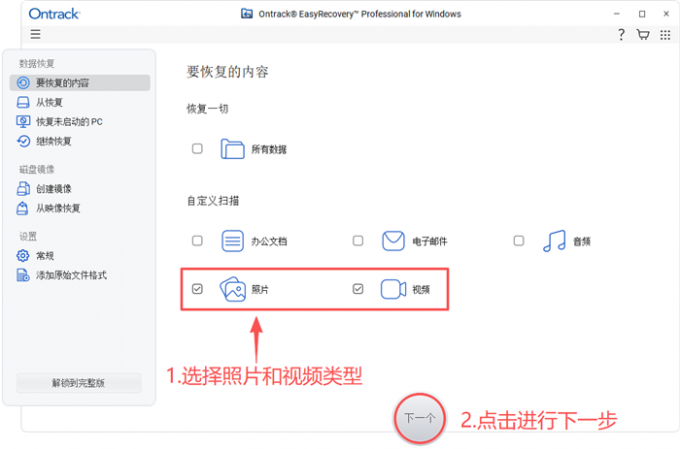680x449 pixels.
Task: Click 解锁到完整版 button
Action: click(78, 383)
